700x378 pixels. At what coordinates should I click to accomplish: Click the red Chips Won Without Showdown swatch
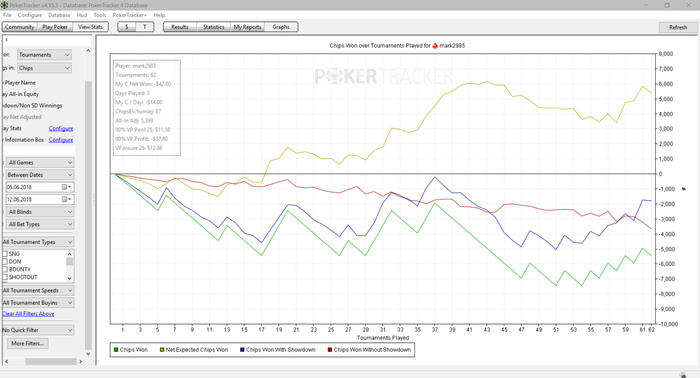330,350
